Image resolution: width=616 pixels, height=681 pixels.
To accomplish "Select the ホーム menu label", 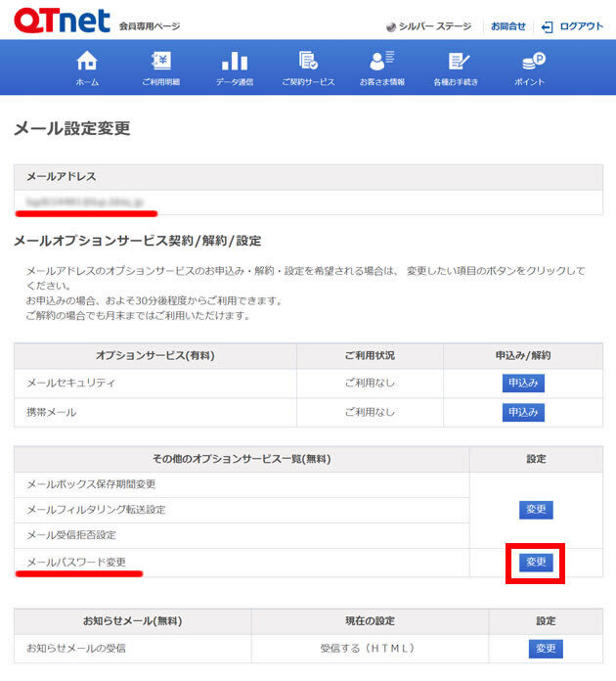I will (x=87, y=82).
